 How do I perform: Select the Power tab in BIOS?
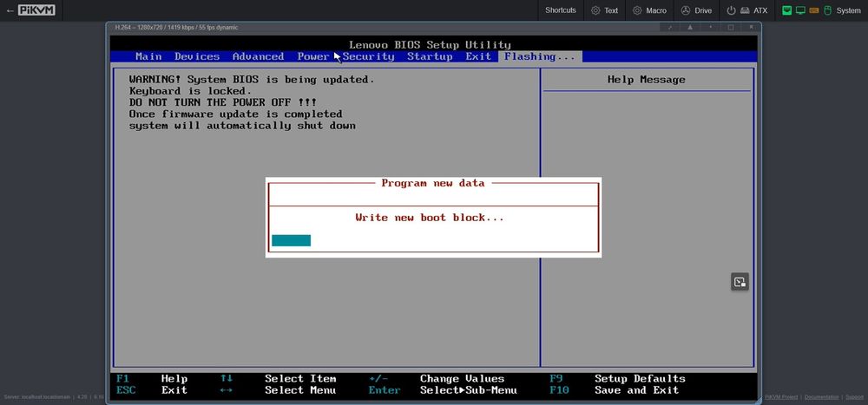313,56
